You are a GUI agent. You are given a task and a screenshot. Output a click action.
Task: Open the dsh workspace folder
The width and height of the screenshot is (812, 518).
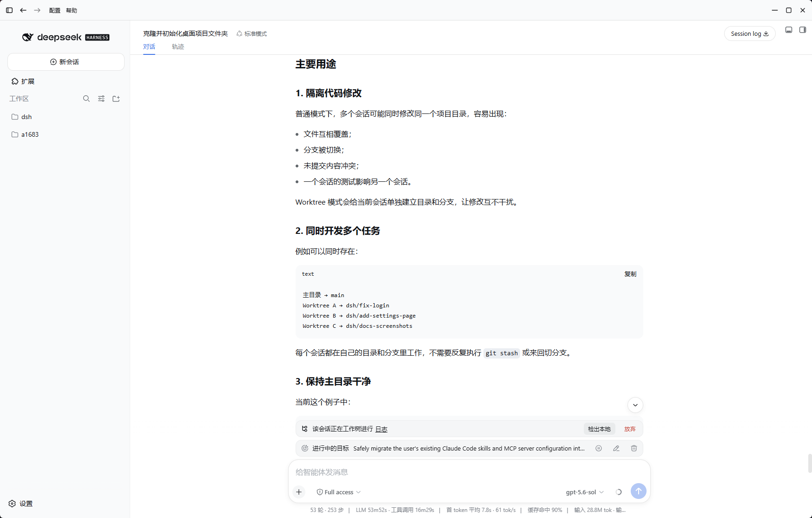[66, 117]
